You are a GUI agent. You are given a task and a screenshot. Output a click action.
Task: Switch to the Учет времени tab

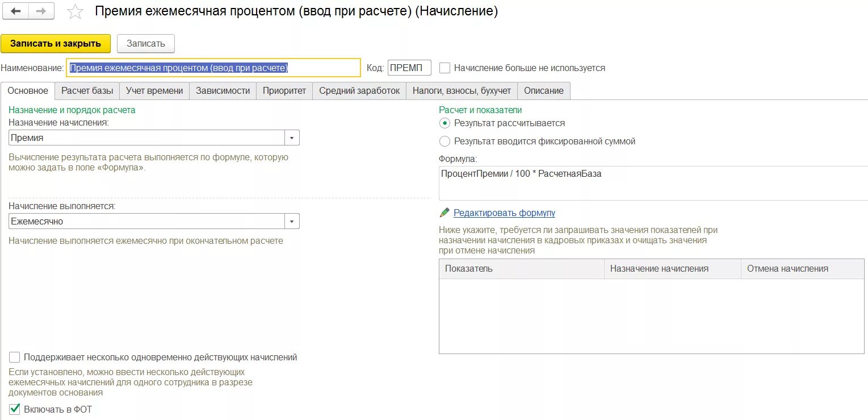[x=154, y=90]
